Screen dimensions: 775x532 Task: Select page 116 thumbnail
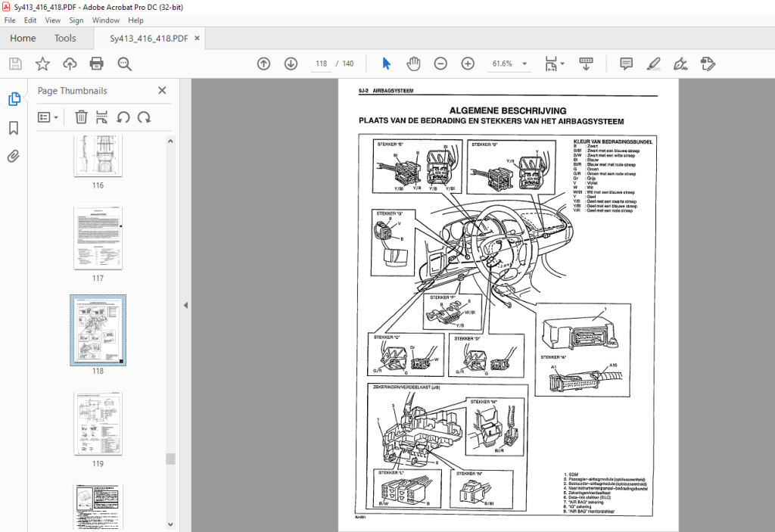click(98, 156)
